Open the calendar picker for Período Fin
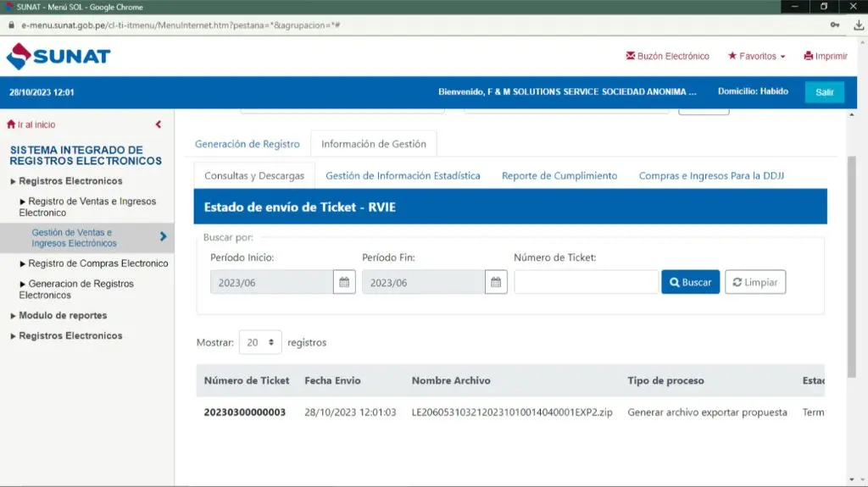The width and height of the screenshot is (868, 487). 496,282
